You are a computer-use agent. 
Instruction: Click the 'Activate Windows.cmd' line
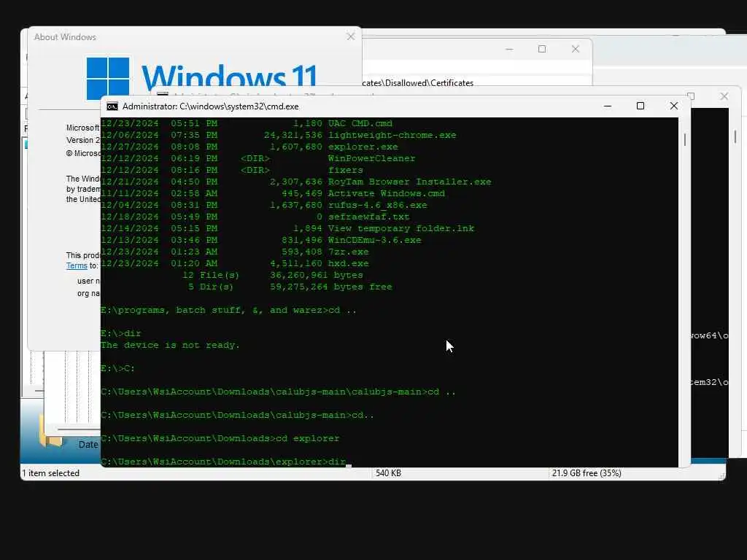[x=273, y=193]
